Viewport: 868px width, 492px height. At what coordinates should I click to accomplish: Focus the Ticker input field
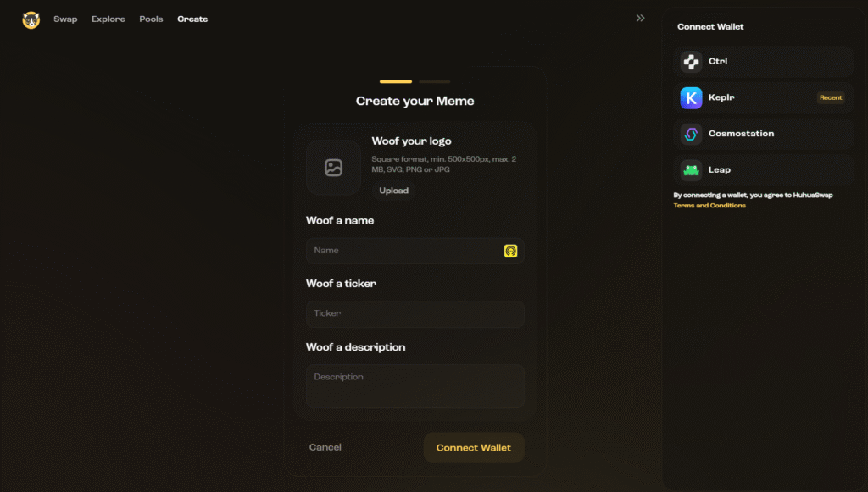415,314
